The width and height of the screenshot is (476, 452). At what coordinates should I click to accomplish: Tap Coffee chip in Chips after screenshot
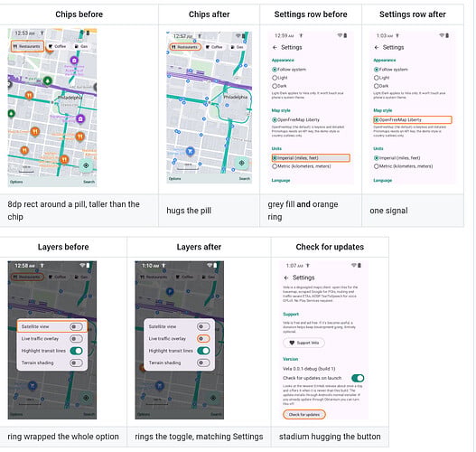(214, 47)
